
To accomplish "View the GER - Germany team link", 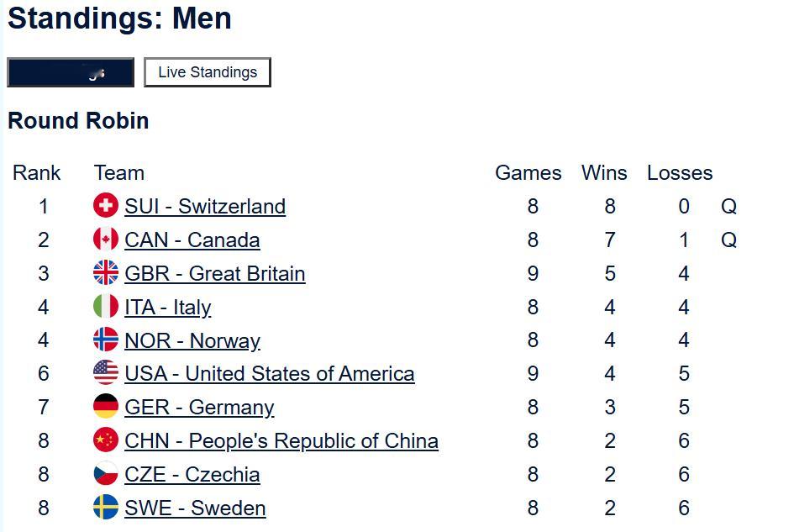I will (199, 408).
